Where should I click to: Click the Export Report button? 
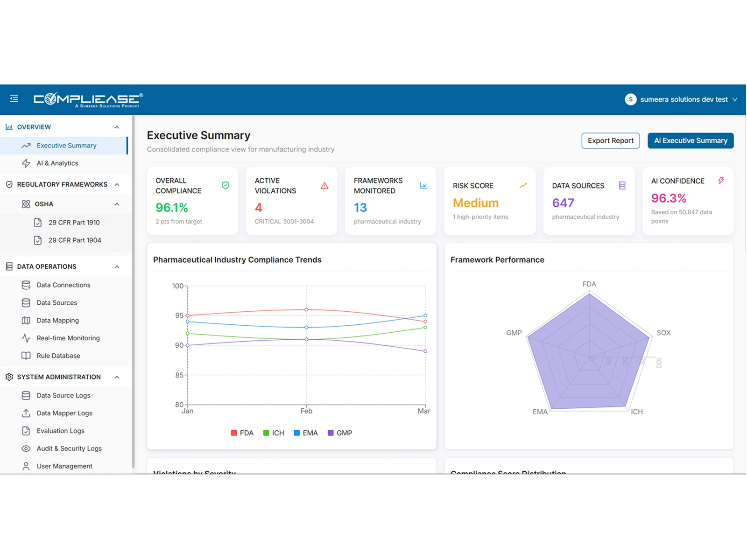[610, 140]
